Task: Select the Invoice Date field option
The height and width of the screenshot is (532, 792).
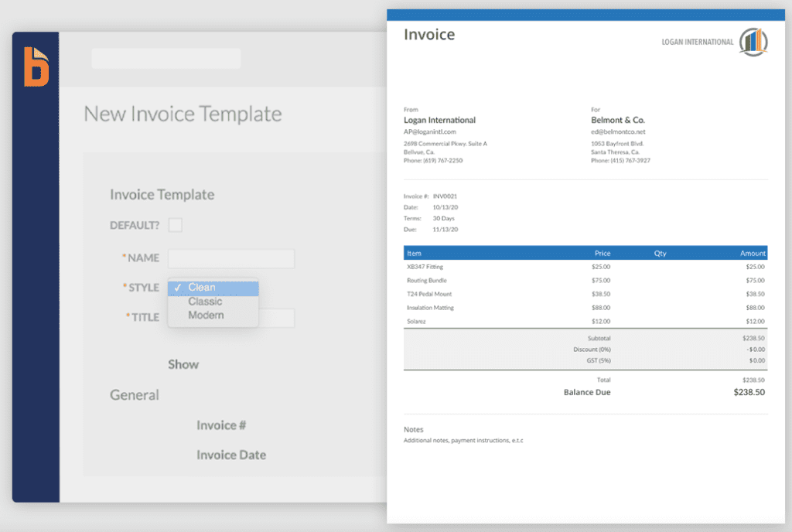Action: point(230,455)
